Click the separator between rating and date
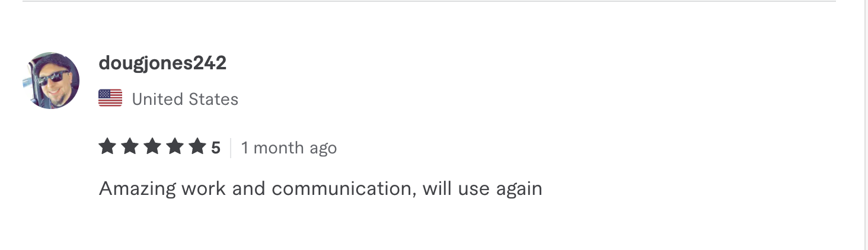 tap(231, 148)
